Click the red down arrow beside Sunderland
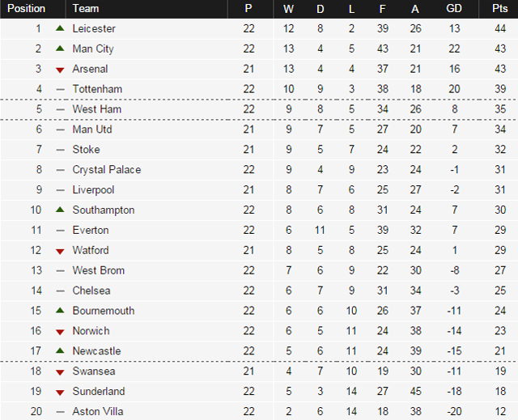Screen dimensions: 518x420 (60, 392)
